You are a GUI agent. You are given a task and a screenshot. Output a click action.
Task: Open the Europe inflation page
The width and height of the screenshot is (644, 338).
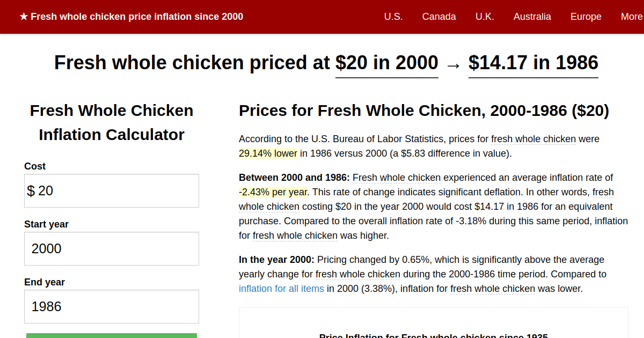pyautogui.click(x=586, y=17)
